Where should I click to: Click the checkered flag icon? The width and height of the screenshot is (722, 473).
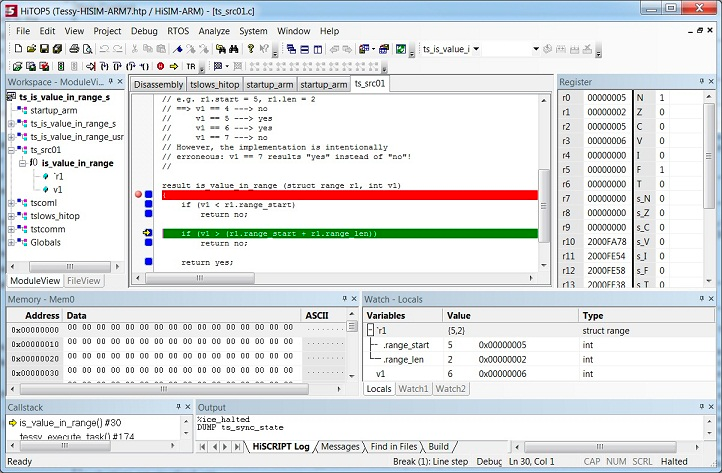coord(217,66)
